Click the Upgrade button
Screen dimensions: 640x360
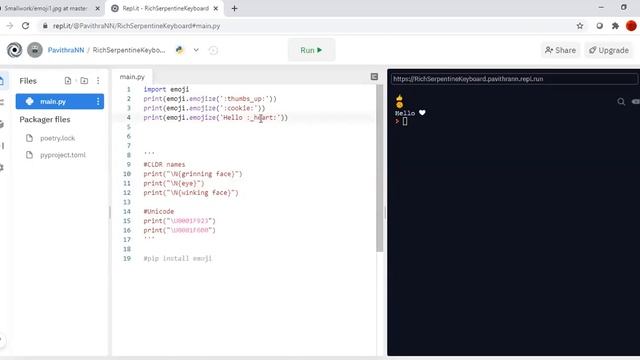[x=609, y=50]
